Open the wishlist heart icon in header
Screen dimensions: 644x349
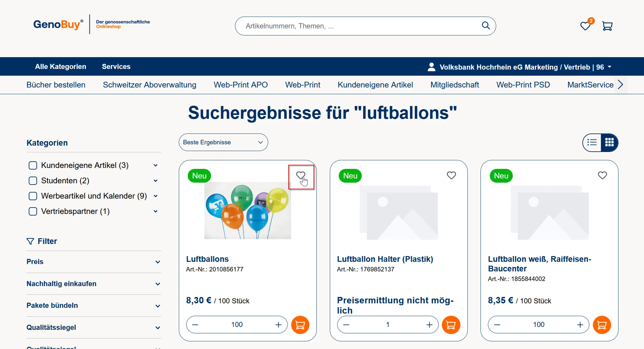(585, 26)
